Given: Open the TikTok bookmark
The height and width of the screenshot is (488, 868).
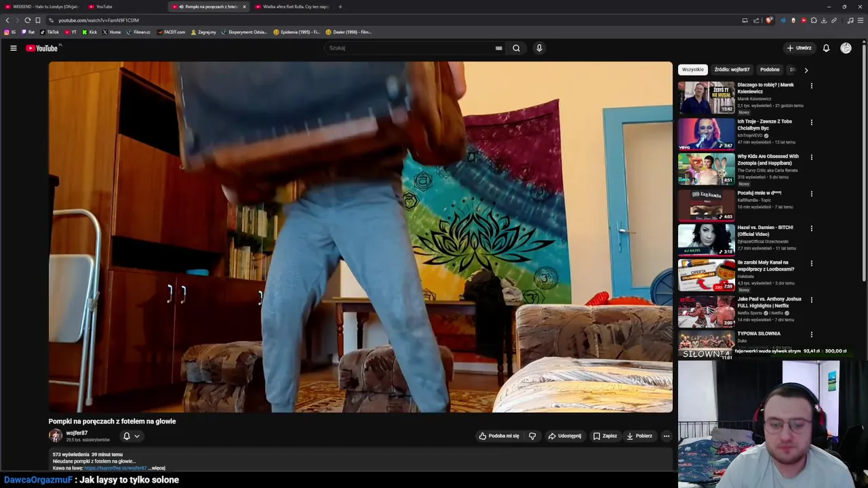Looking at the screenshot, I should pos(50,32).
